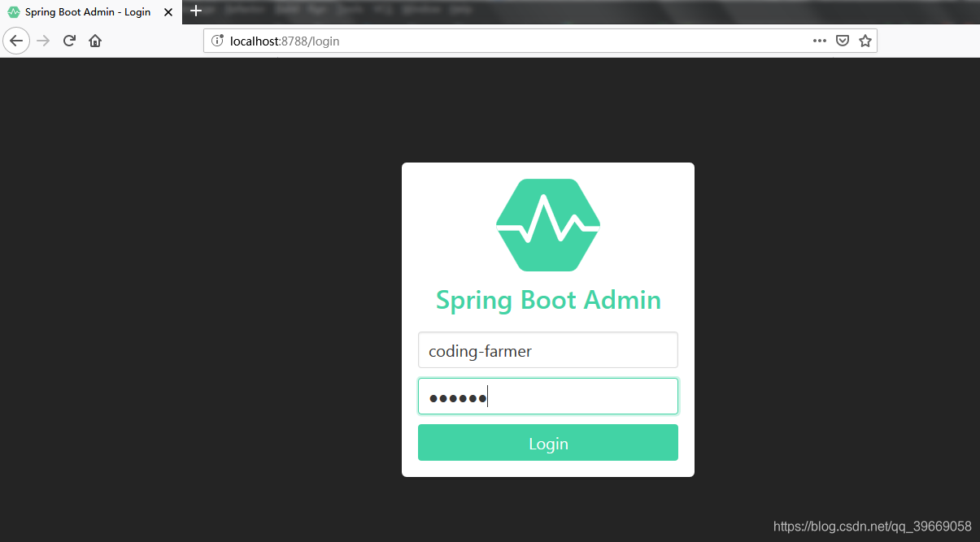The image size is (980, 542).
Task: Select the Spring Boot Admin - Login tab
Action: pyautogui.click(x=90, y=12)
